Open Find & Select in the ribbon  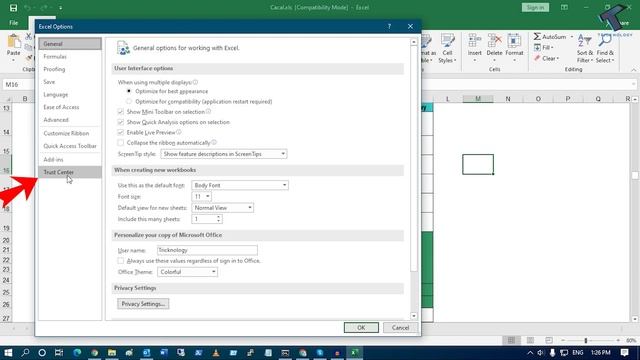click(605, 49)
